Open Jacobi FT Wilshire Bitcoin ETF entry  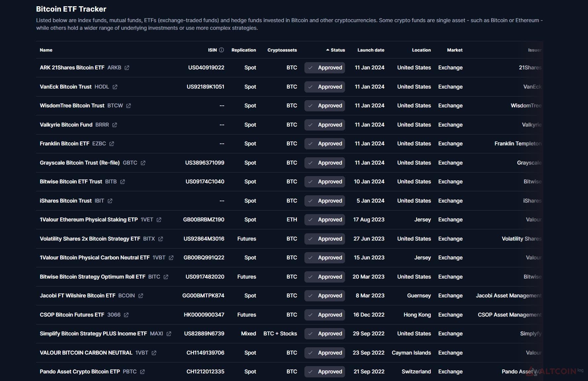(x=77, y=295)
